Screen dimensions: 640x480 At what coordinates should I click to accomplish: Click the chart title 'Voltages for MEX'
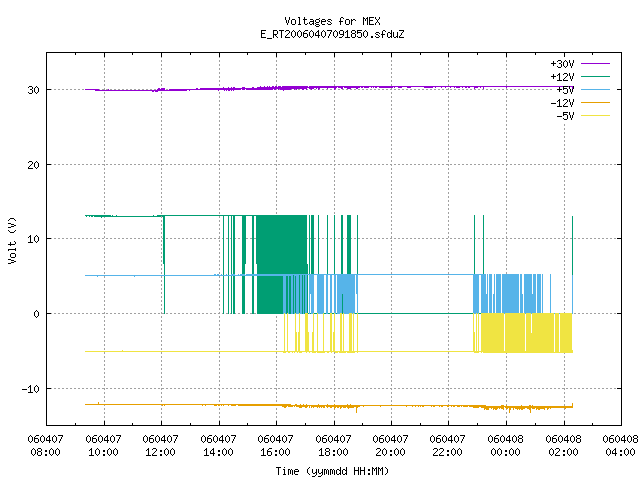point(332,21)
